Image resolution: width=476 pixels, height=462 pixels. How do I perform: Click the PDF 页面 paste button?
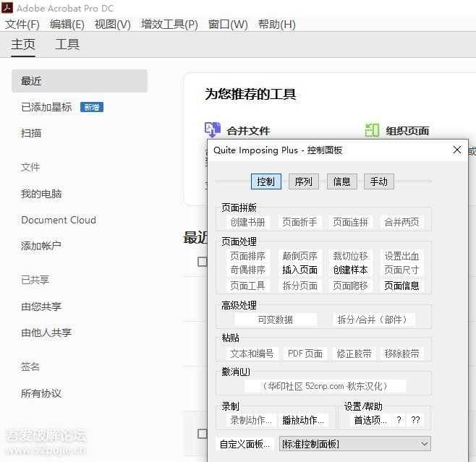tap(305, 354)
